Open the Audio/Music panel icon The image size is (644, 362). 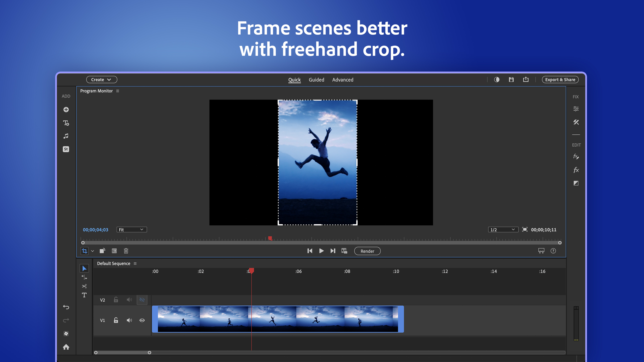pos(66,136)
